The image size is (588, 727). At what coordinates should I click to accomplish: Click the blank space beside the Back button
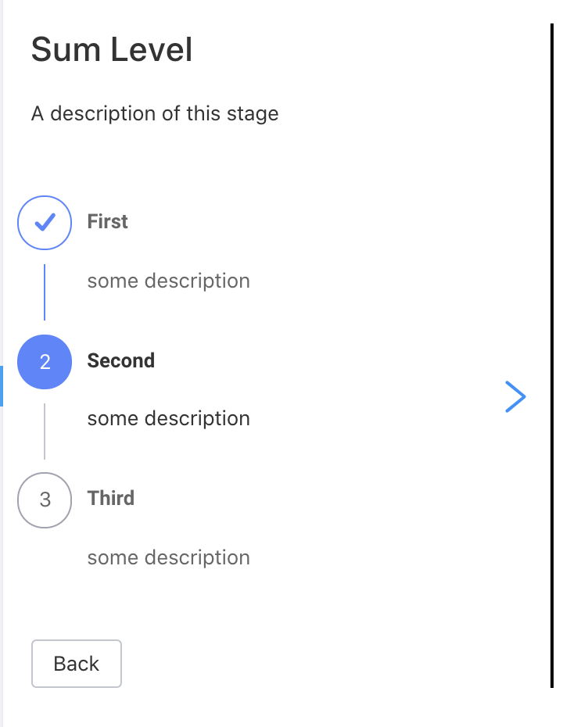324,664
